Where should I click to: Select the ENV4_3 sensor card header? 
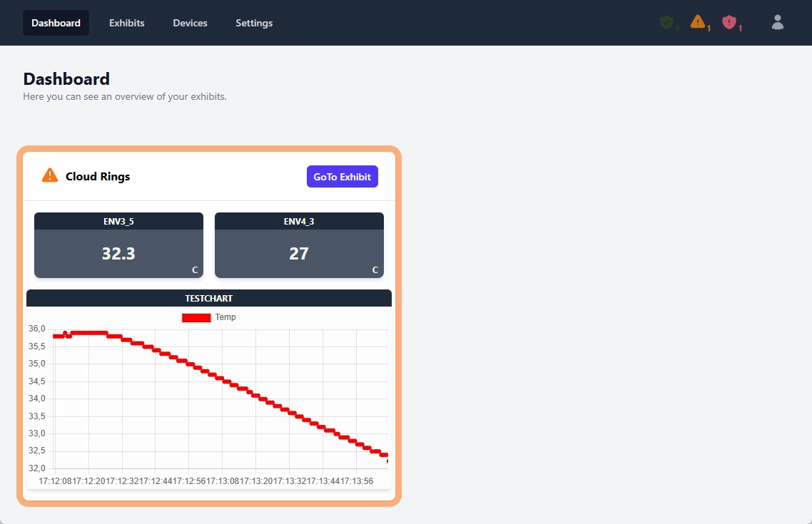click(x=299, y=222)
